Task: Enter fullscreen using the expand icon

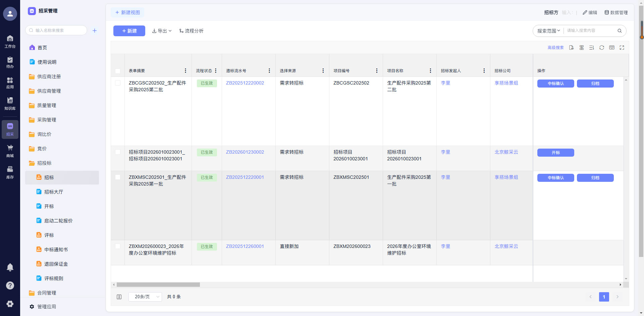Action: [x=622, y=48]
